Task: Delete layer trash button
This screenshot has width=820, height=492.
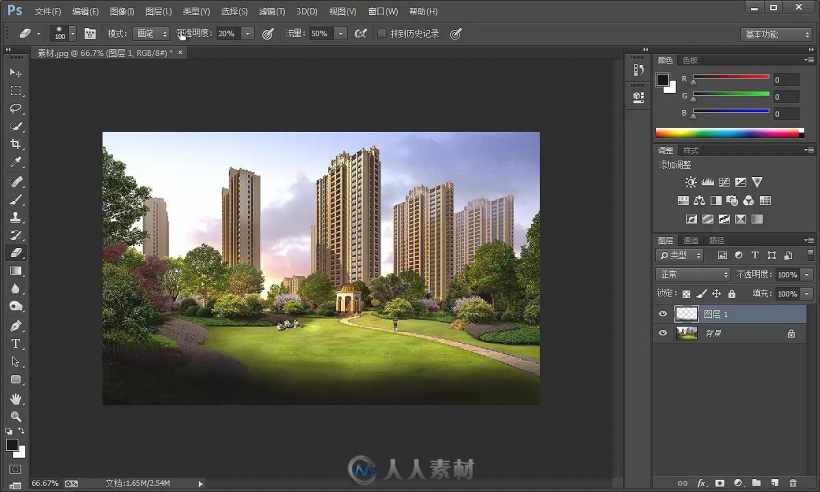Action: click(x=793, y=483)
